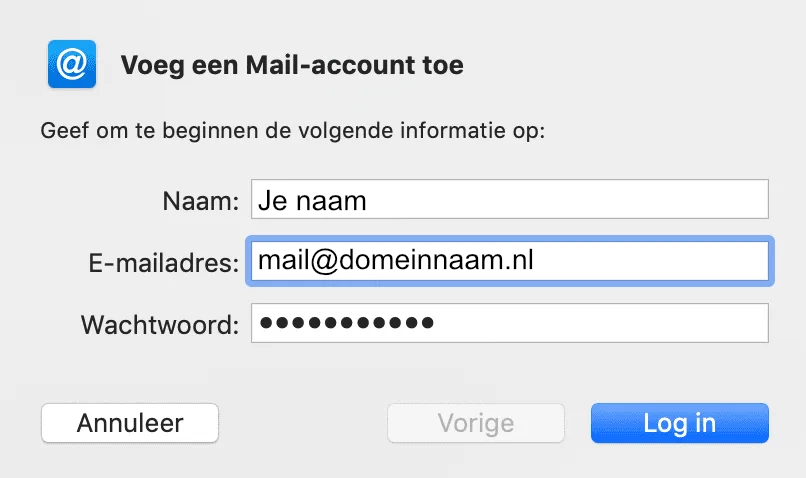The image size is (806, 478).
Task: Click the "E-mailadres:" label
Action: [164, 262]
